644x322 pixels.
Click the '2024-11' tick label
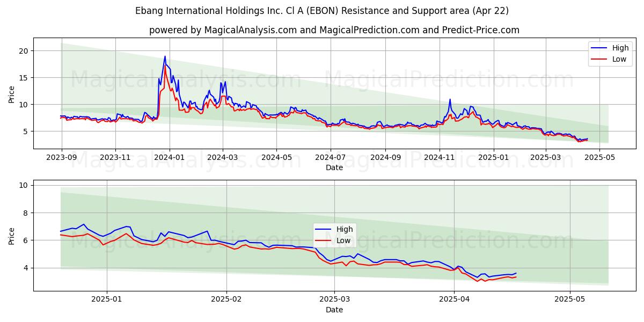point(439,157)
